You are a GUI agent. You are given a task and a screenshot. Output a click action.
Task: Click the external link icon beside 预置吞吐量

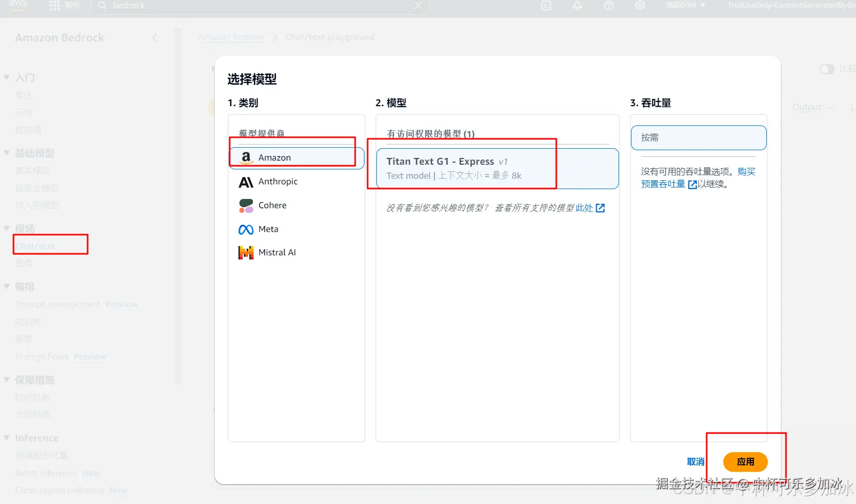pos(692,184)
